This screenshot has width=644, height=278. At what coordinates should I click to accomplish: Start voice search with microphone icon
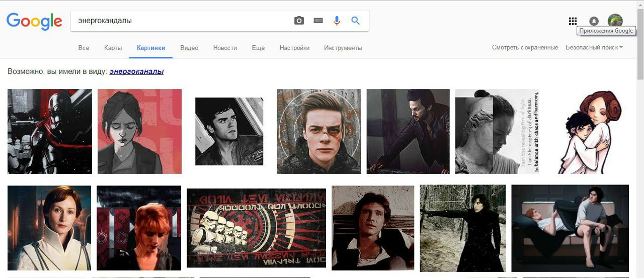pos(337,21)
